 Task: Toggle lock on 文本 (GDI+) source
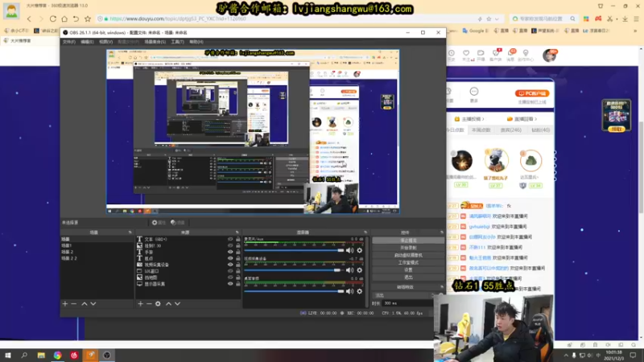click(x=237, y=239)
